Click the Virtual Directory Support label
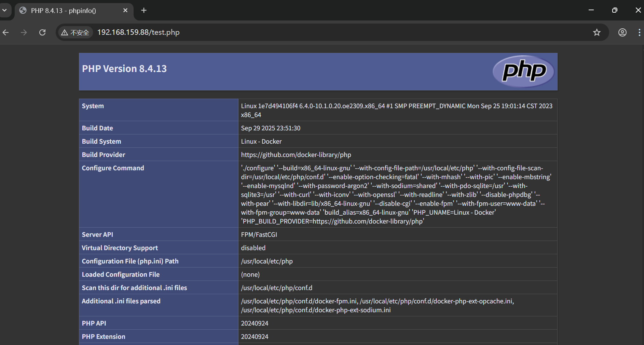644x345 pixels. (120, 248)
